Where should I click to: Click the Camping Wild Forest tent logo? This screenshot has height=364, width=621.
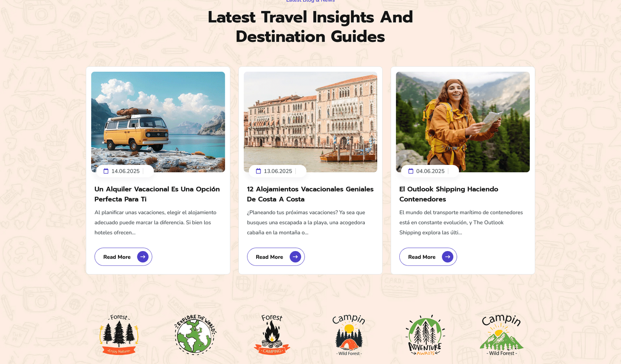[x=349, y=335]
